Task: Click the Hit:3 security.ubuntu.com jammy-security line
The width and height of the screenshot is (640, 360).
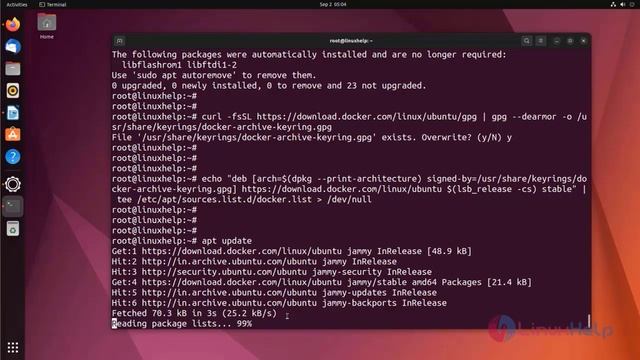Action: (x=271, y=272)
